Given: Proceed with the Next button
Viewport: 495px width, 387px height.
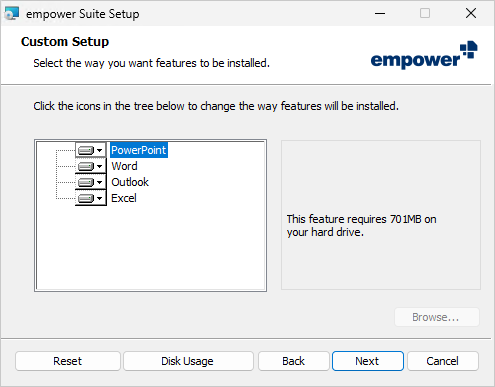Looking at the screenshot, I should tap(368, 361).
